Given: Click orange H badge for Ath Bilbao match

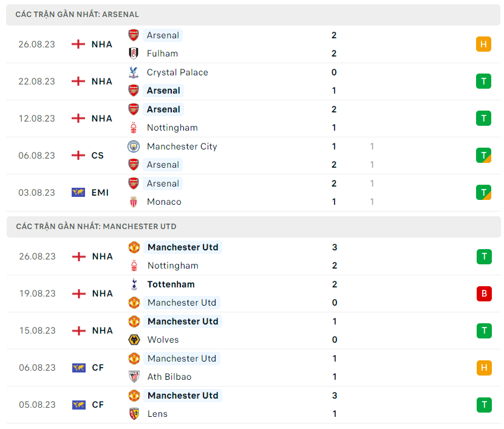Looking at the screenshot, I should 483,368.
